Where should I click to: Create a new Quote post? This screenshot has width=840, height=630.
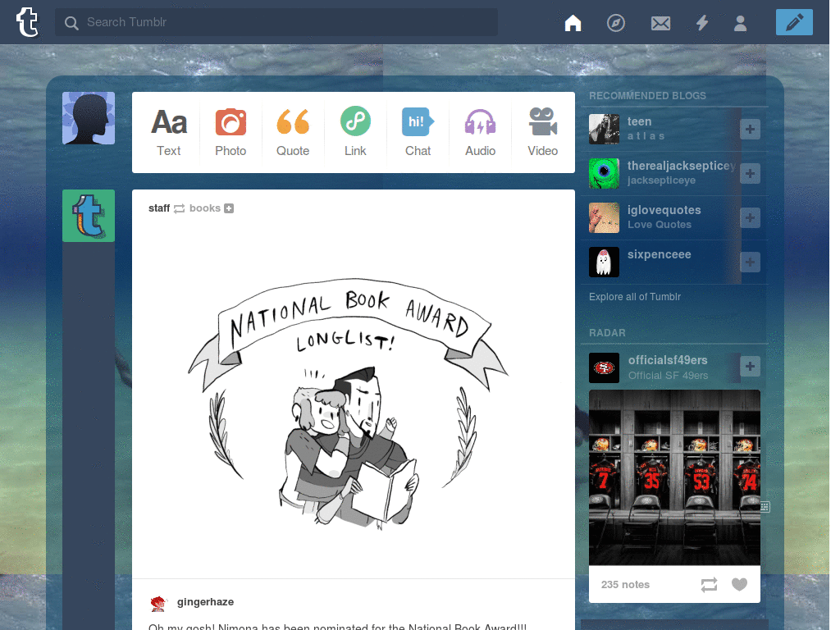point(293,132)
